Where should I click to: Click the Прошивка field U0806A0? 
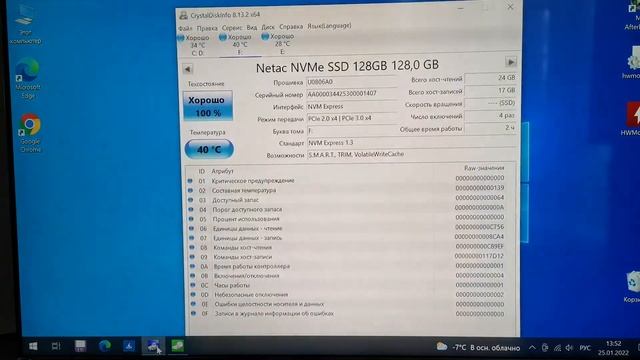point(351,82)
